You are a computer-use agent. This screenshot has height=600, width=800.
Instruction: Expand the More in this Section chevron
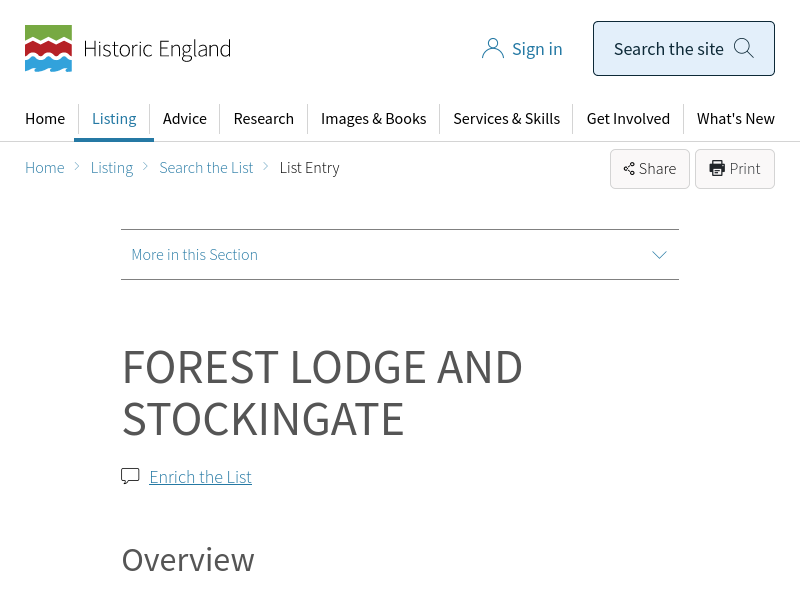click(659, 255)
